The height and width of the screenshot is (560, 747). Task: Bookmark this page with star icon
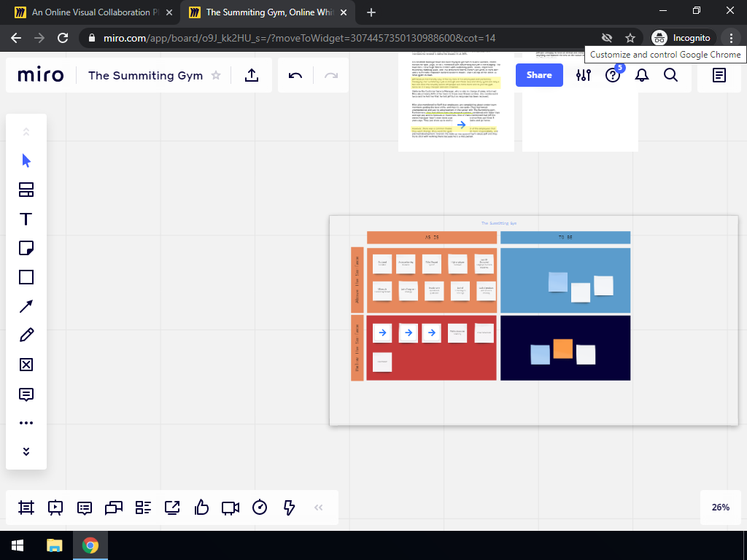tap(630, 38)
